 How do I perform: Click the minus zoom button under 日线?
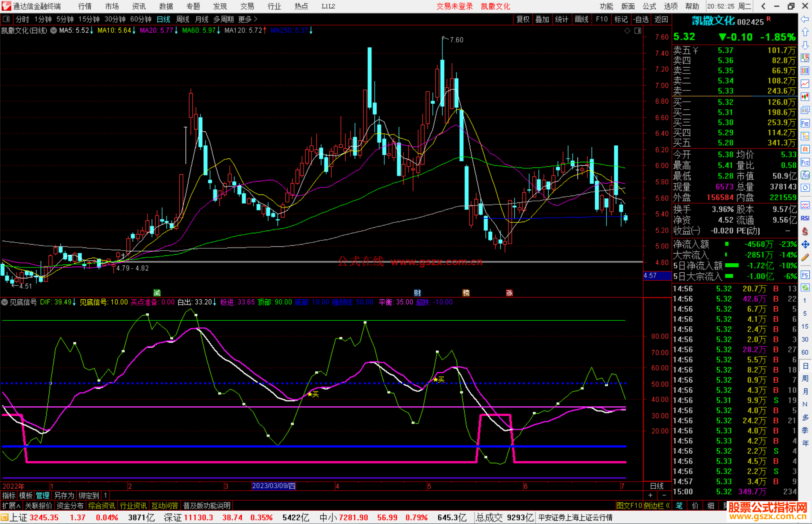coord(664,495)
